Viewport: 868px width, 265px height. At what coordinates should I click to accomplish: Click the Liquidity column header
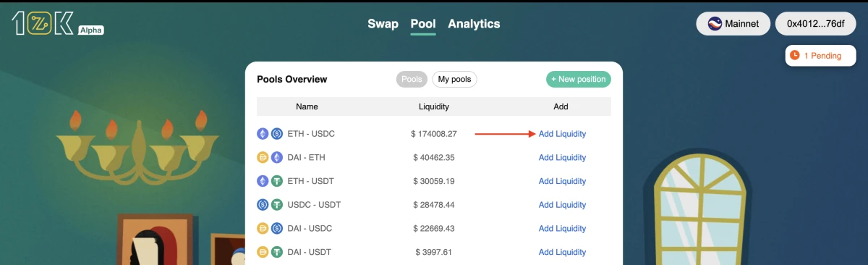pyautogui.click(x=434, y=106)
